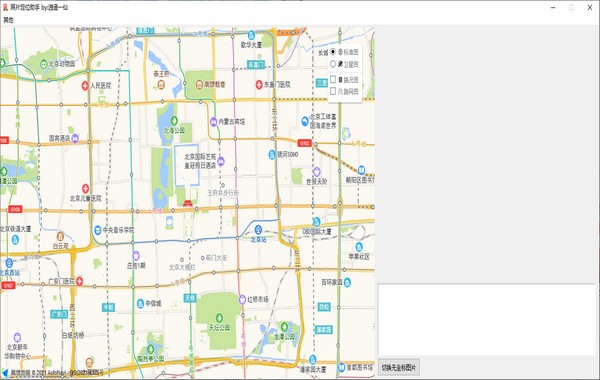Click the 银河SOHO building icon
This screenshot has width=600, height=380.
pyautogui.click(x=272, y=155)
